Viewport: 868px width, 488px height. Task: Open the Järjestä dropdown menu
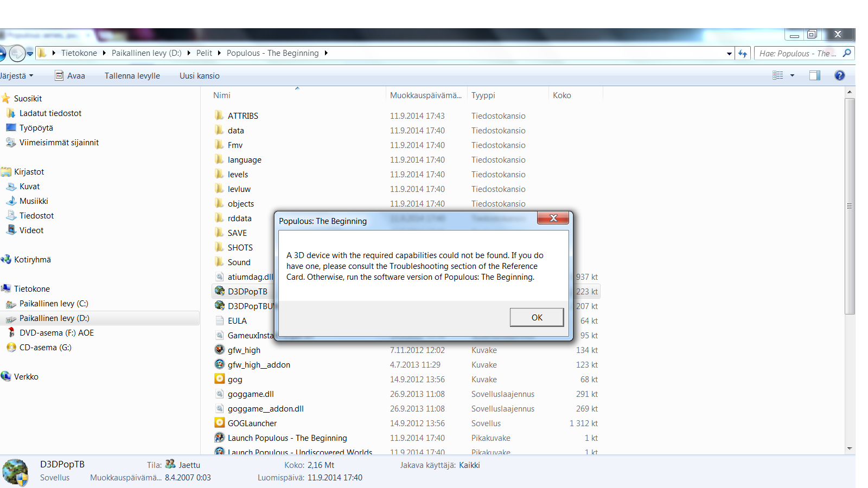point(17,75)
